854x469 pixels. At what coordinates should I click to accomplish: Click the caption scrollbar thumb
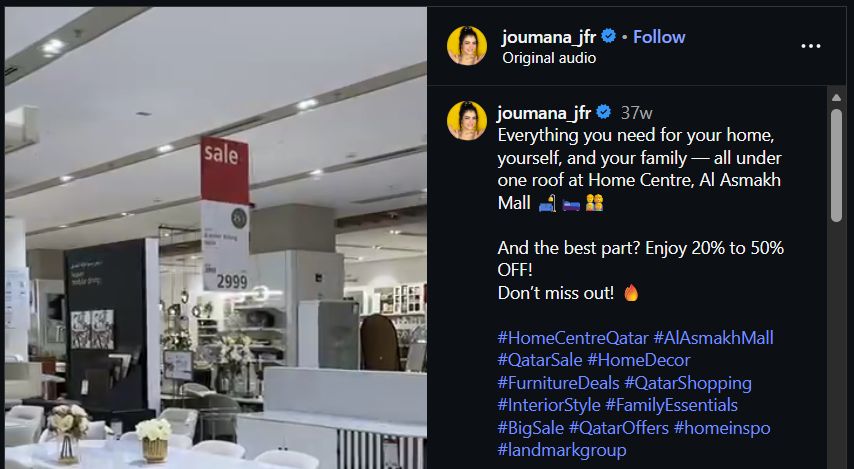point(837,165)
